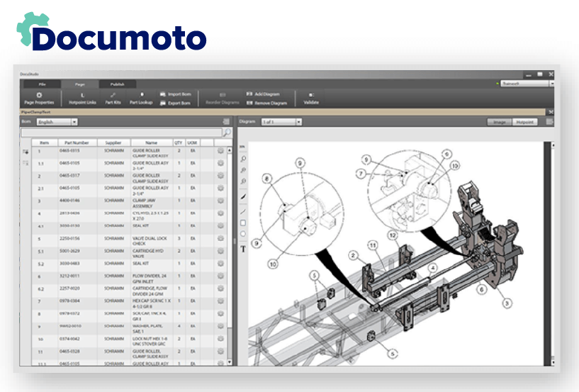Select part number 0374-0042 cell
Screen dimensions: 579x392
pos(77,341)
